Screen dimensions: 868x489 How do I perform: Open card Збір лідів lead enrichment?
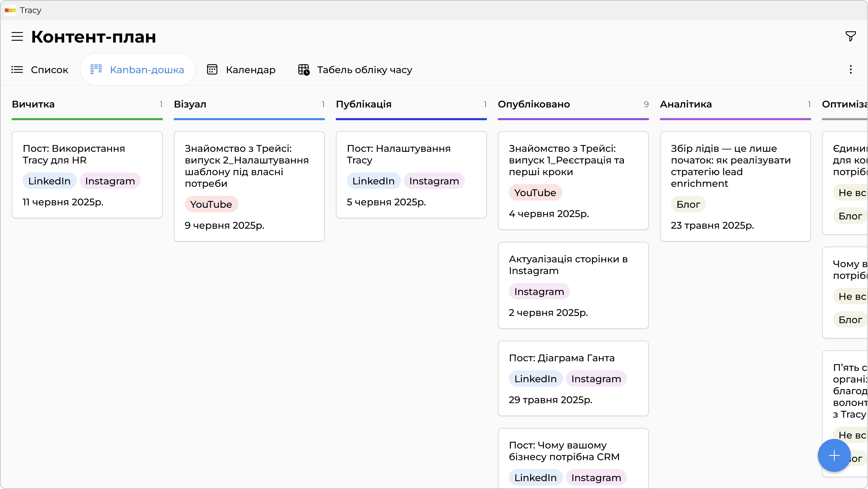[735, 186]
